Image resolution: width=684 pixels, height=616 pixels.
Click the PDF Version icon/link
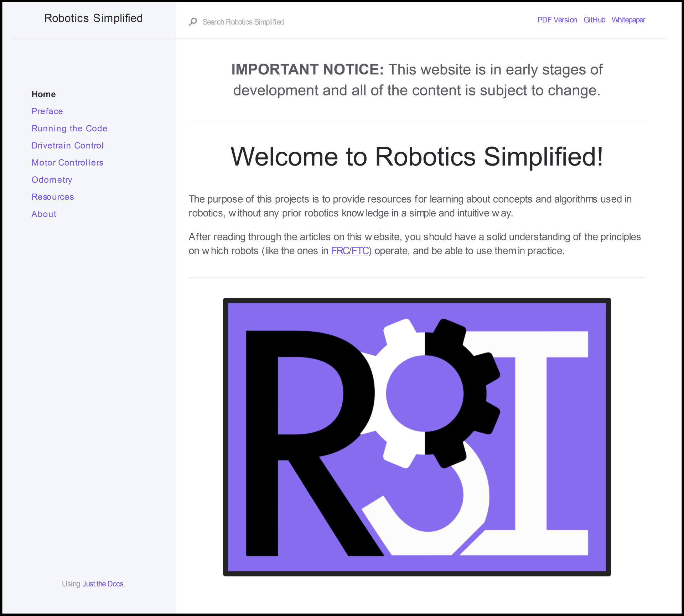tap(557, 20)
